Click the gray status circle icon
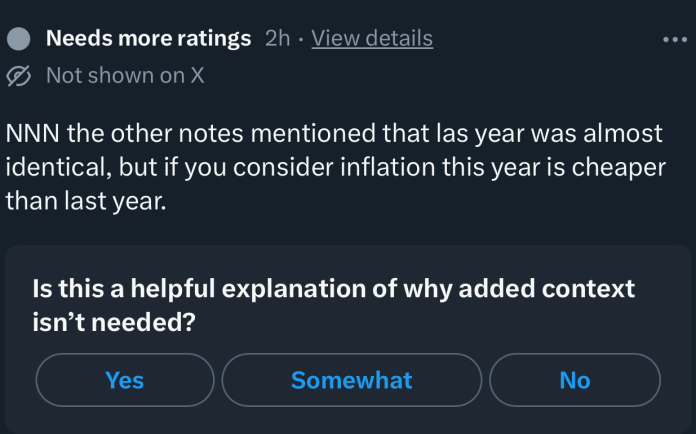This screenshot has height=434, width=696. [19, 40]
